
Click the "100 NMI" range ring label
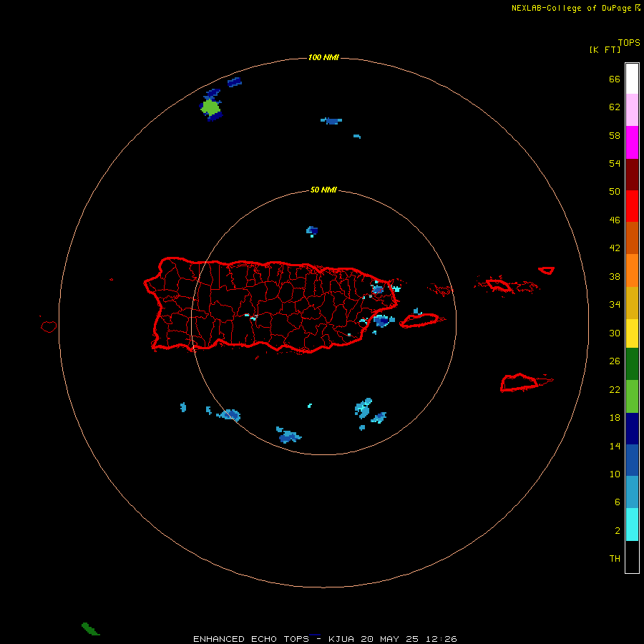(x=323, y=57)
